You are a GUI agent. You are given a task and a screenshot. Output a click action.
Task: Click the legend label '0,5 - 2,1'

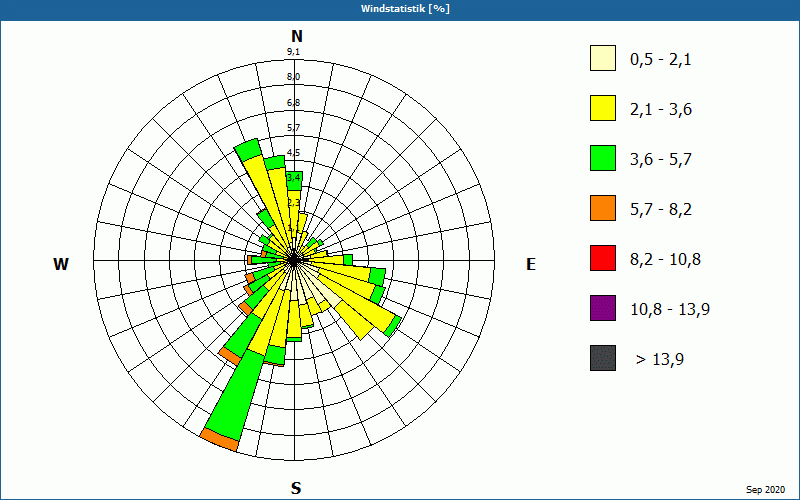click(x=661, y=60)
